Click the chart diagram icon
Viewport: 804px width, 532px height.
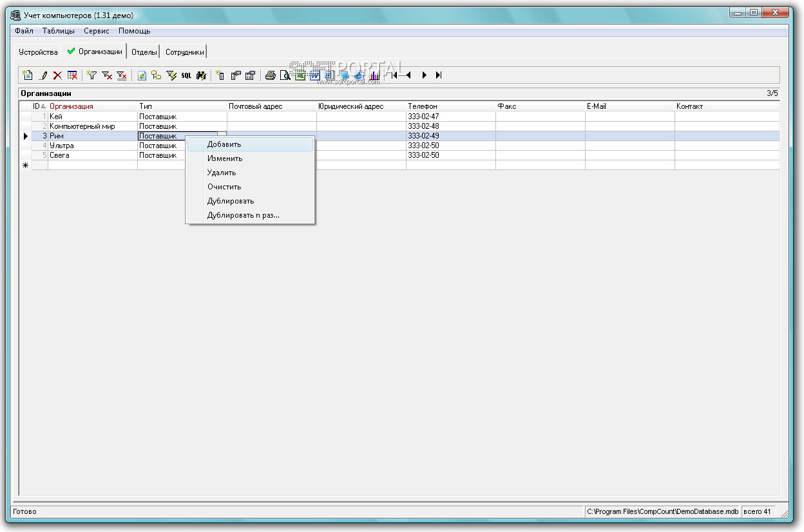click(x=374, y=75)
